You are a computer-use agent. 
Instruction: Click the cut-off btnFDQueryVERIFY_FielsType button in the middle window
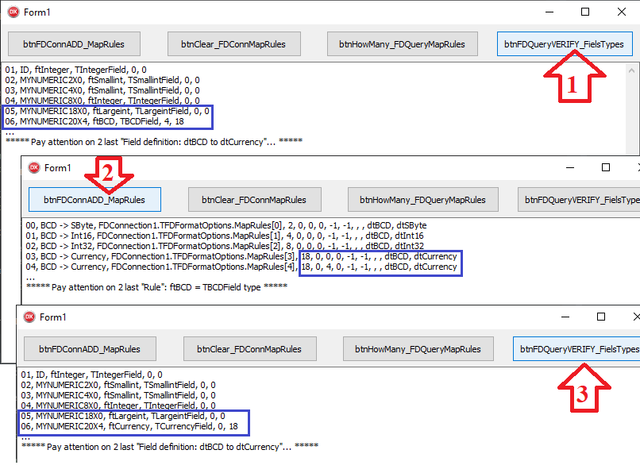pyautogui.click(x=579, y=200)
